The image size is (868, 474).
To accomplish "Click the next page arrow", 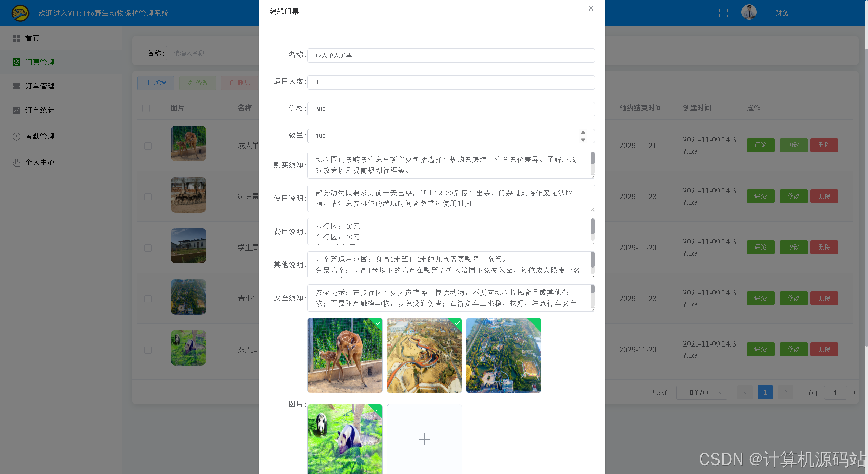I will [786, 392].
